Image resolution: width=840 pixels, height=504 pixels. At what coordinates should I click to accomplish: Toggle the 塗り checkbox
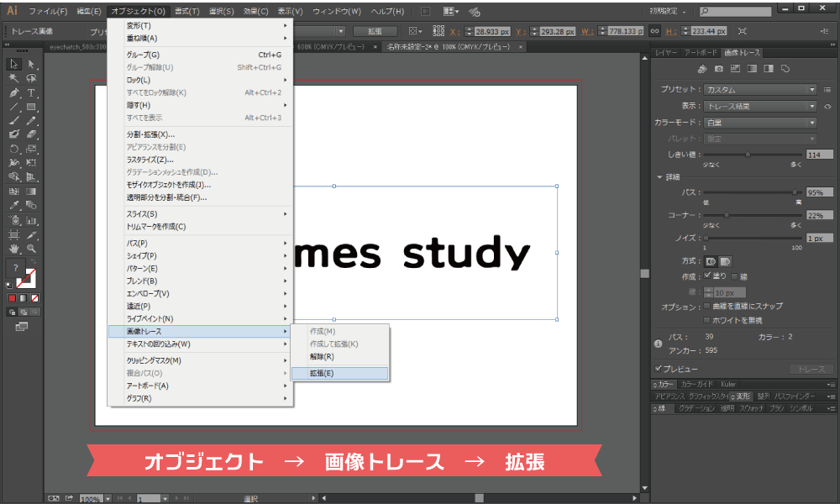click(x=707, y=276)
